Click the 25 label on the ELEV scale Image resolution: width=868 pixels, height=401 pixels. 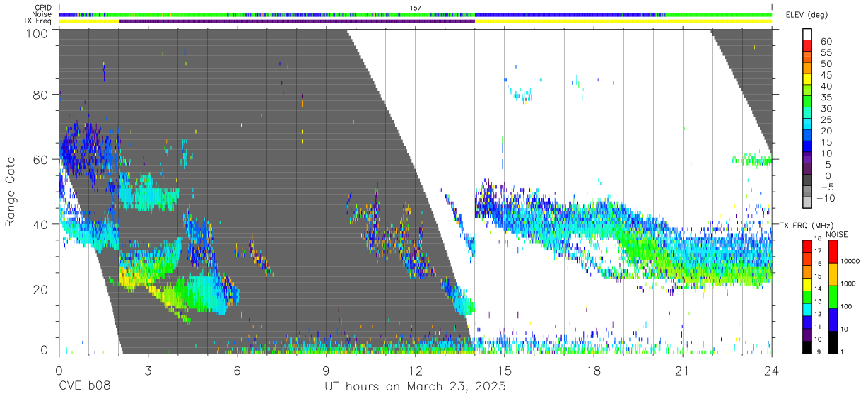826,120
